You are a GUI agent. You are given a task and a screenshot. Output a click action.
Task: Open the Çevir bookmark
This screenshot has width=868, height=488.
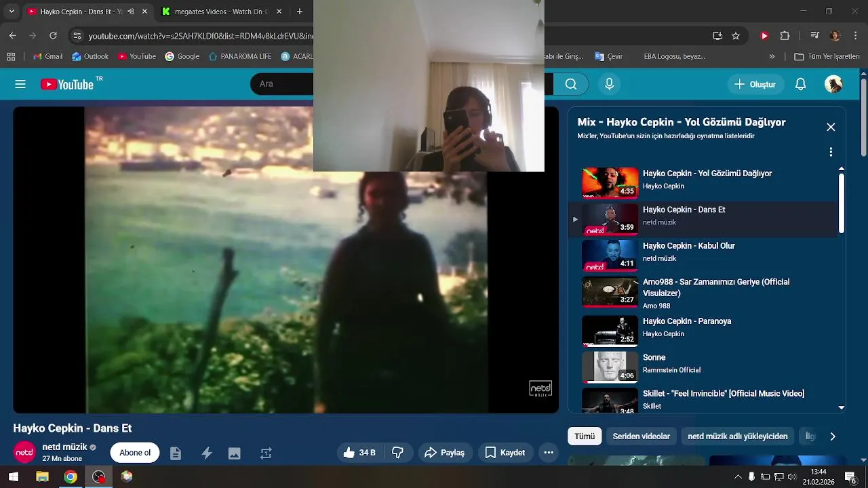pos(608,56)
